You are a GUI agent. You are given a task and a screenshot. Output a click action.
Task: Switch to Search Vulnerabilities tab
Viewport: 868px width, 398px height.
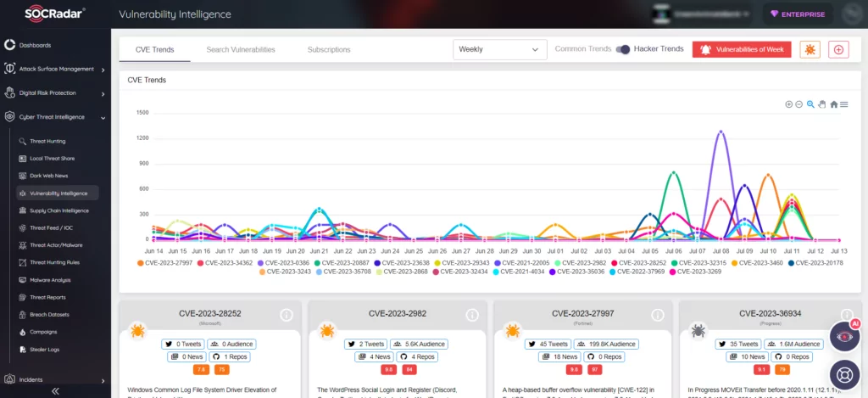click(x=241, y=50)
